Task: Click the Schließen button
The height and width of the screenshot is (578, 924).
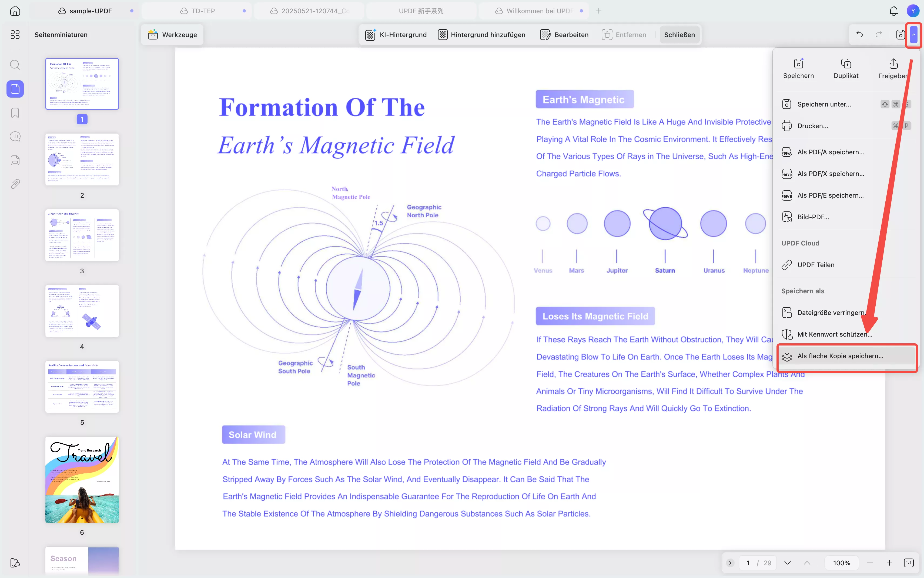Action: click(x=679, y=34)
